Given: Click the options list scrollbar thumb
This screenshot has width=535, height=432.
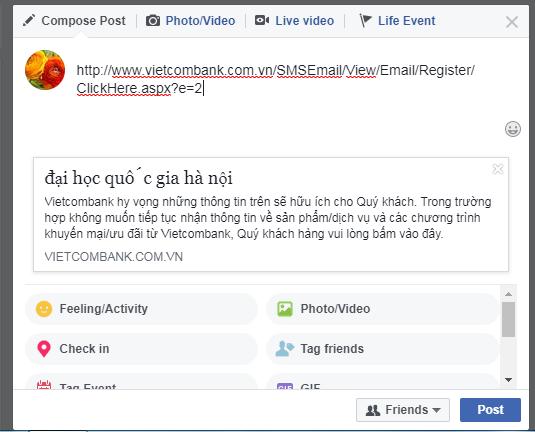Looking at the screenshot, I should tap(508, 319).
